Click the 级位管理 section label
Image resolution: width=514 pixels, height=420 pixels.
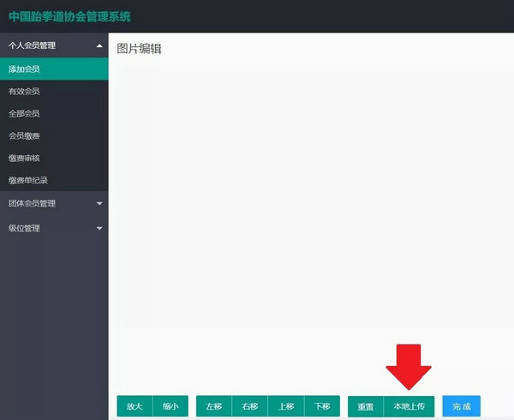[24, 228]
